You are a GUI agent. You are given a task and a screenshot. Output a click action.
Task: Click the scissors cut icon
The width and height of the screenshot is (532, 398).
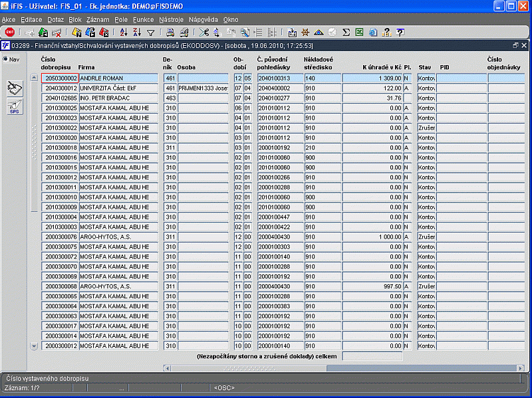[204, 32]
